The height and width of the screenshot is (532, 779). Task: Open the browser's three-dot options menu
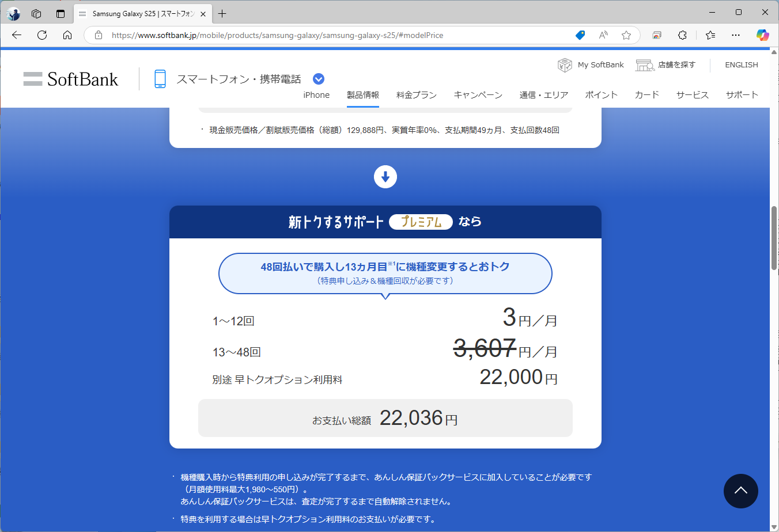coord(736,35)
